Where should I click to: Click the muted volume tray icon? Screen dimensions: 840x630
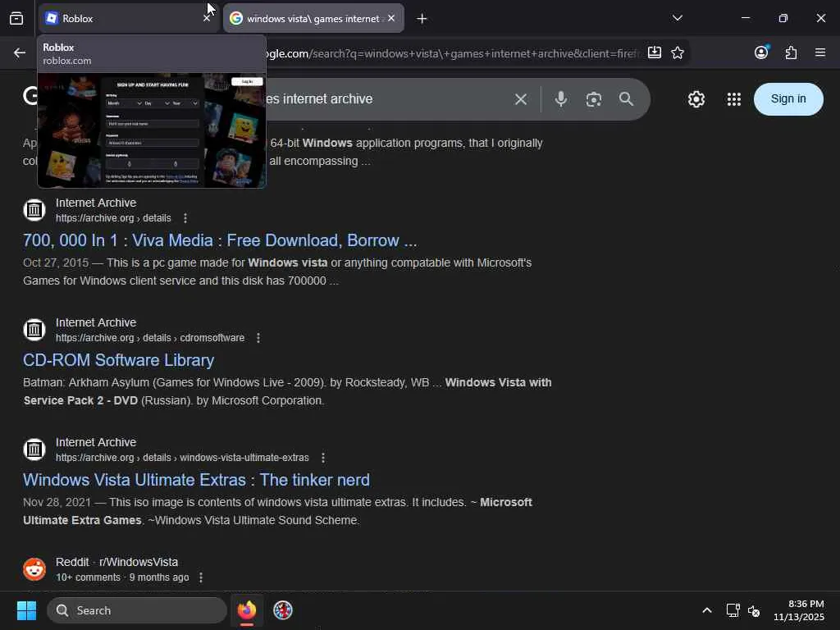pyautogui.click(x=754, y=610)
